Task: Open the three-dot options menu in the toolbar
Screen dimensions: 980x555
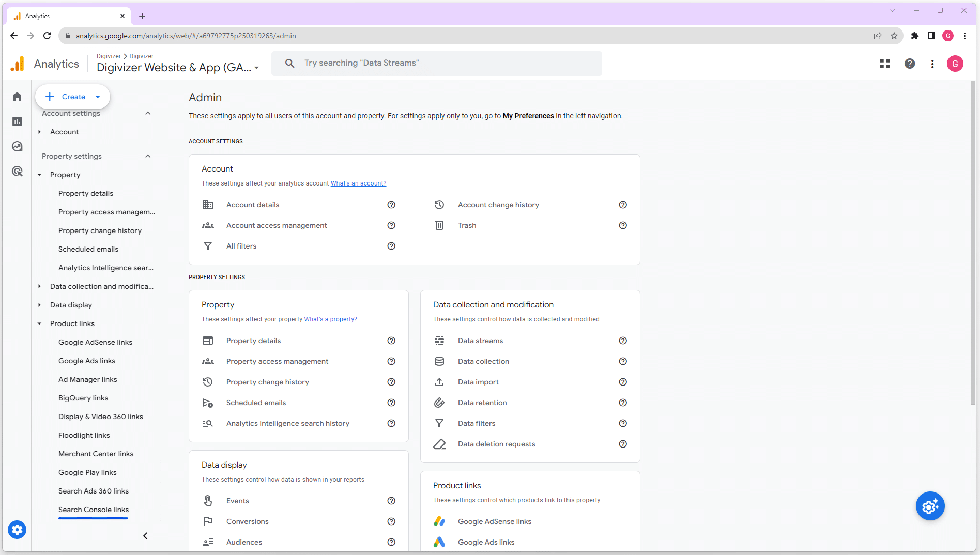Action: (932, 64)
